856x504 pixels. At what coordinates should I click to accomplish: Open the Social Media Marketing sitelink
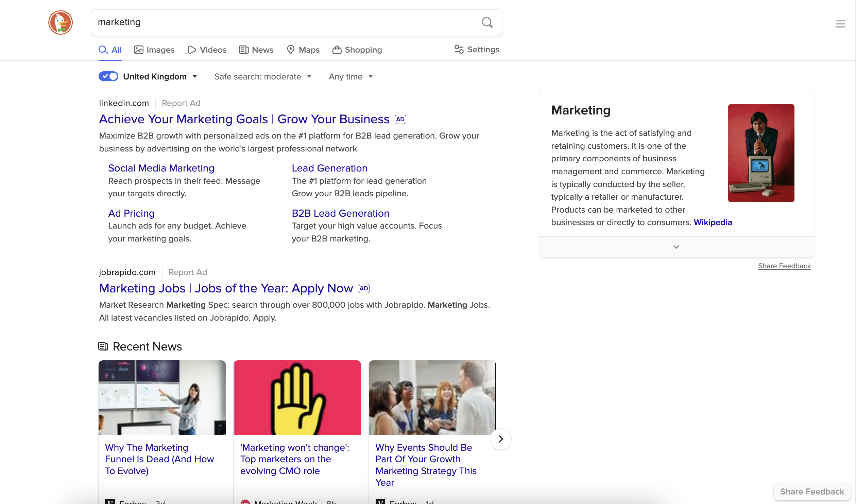[161, 168]
